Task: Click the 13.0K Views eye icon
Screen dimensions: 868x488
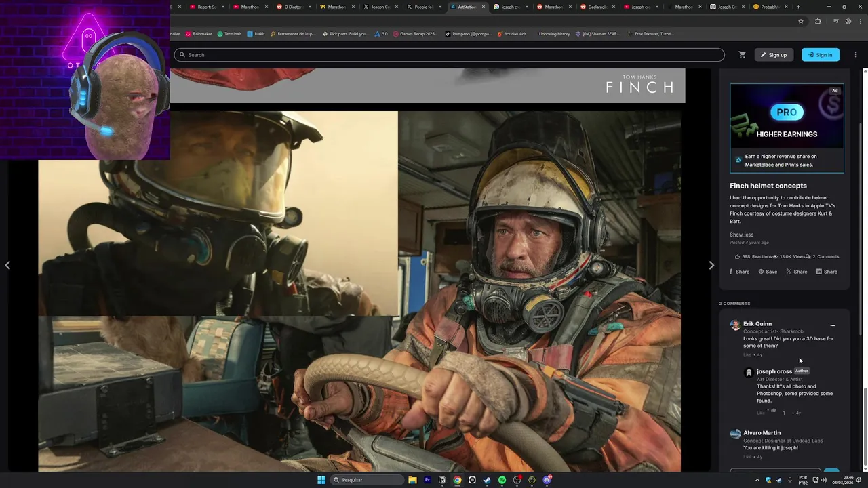Action: (x=775, y=256)
